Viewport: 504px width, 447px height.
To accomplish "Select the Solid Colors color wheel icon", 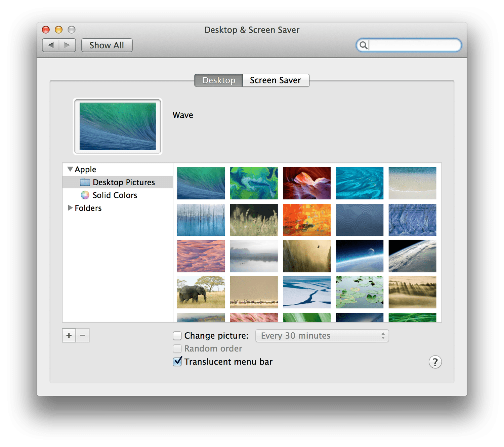I will [85, 195].
